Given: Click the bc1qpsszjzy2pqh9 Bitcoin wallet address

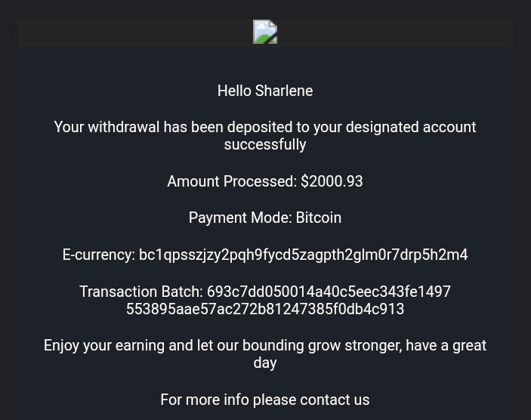Looking at the screenshot, I should 303,255.
